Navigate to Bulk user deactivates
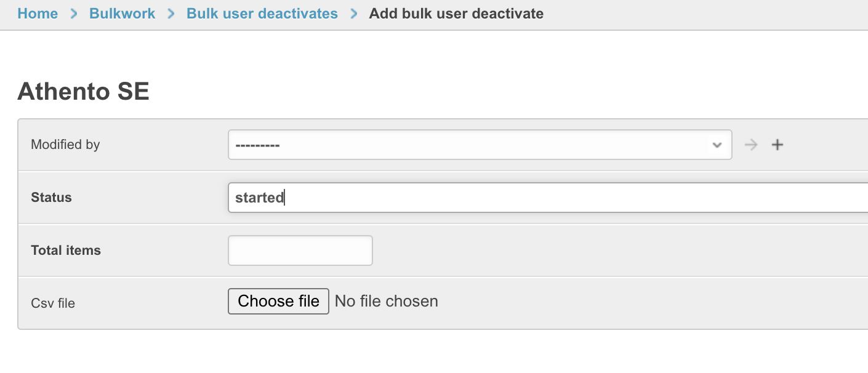868x373 pixels. tap(262, 14)
